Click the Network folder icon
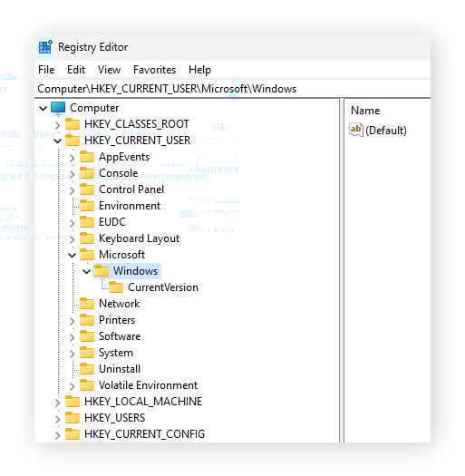Image resolution: width=465 pixels, height=476 pixels. pyautogui.click(x=87, y=304)
